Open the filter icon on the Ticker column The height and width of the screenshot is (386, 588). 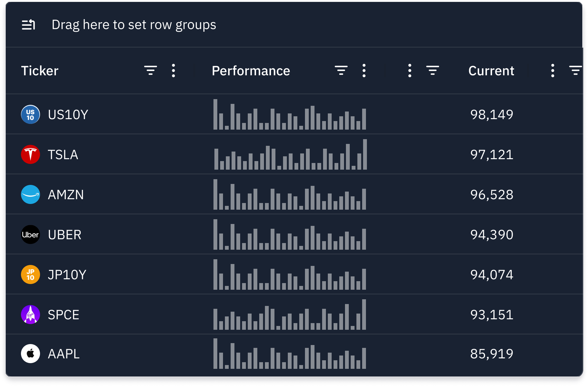151,71
